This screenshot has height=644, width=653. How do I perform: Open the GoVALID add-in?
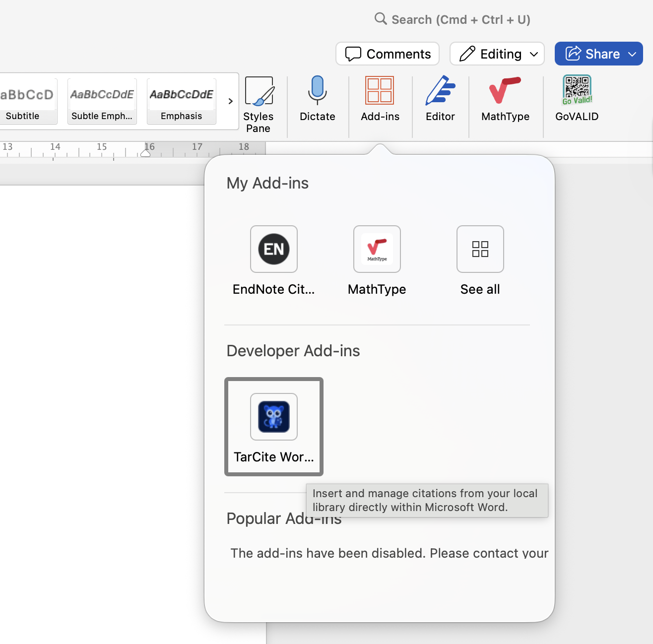577,99
